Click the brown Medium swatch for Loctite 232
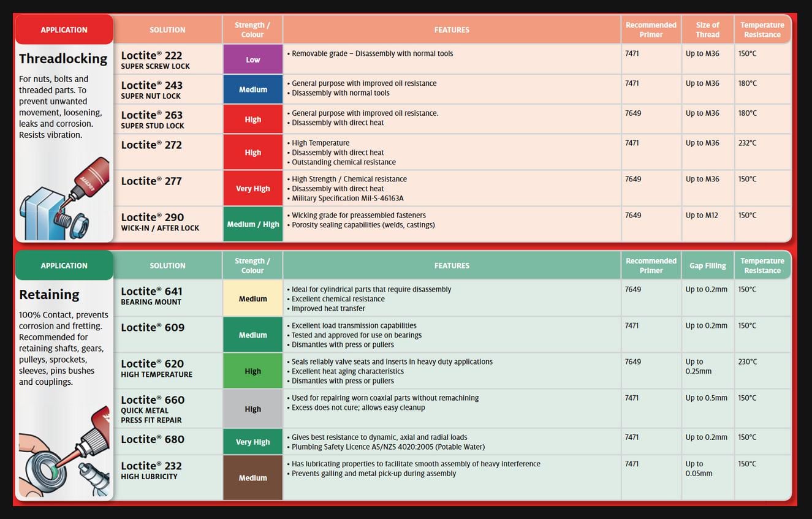This screenshot has height=519, width=812. pos(252,478)
